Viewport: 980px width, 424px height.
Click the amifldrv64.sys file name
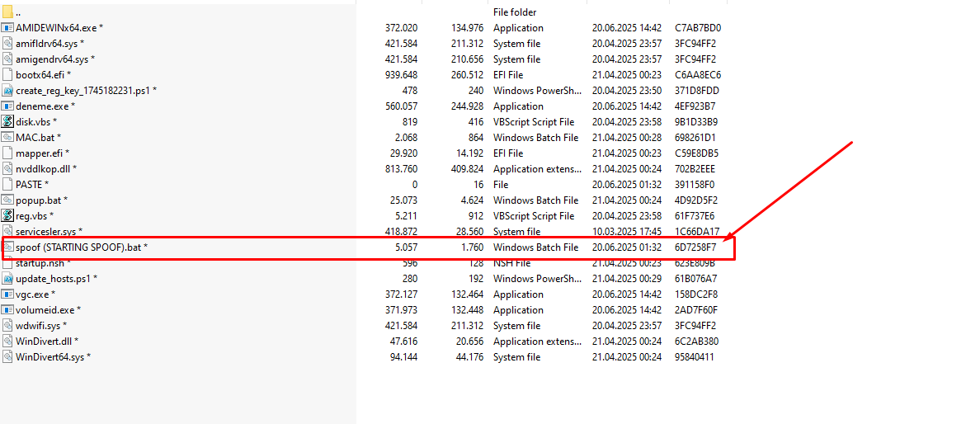pyautogui.click(x=49, y=44)
